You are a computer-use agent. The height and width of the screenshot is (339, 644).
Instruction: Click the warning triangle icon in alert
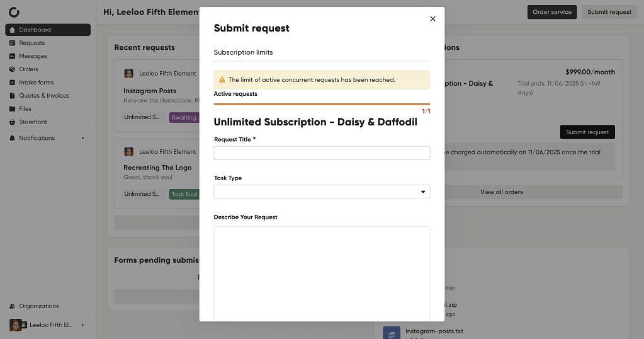tap(222, 80)
